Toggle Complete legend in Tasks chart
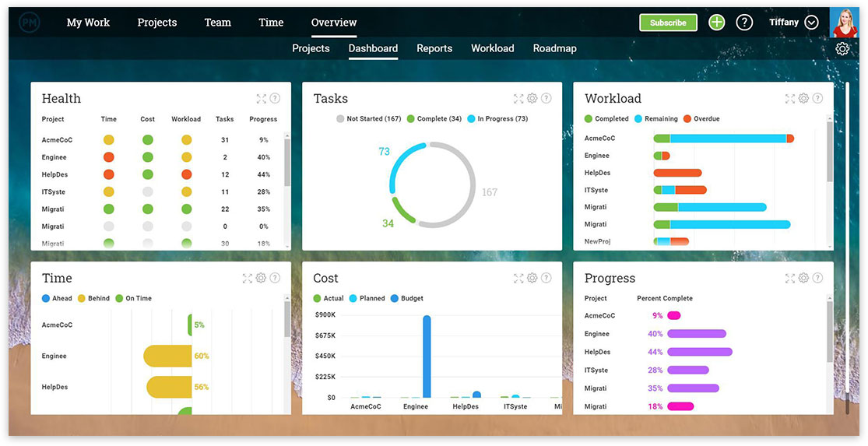This screenshot has height=446, width=868. (x=434, y=118)
